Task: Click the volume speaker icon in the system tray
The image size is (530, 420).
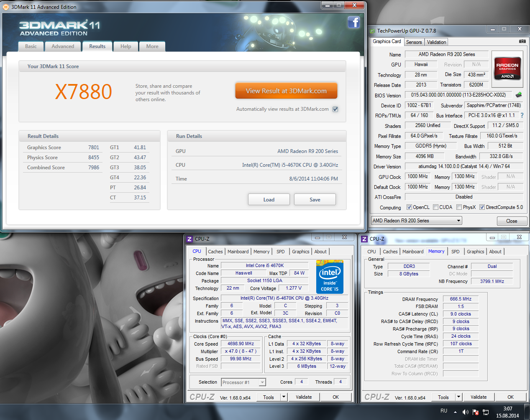Action: (466, 412)
